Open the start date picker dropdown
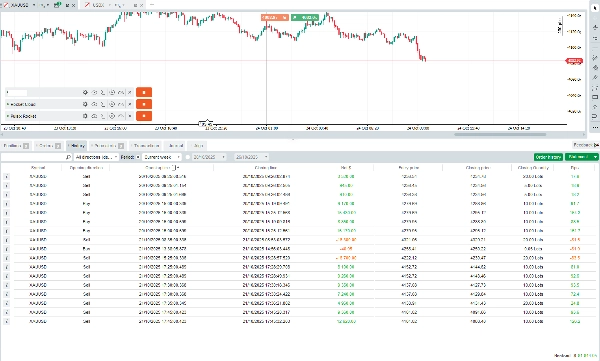 [224, 157]
